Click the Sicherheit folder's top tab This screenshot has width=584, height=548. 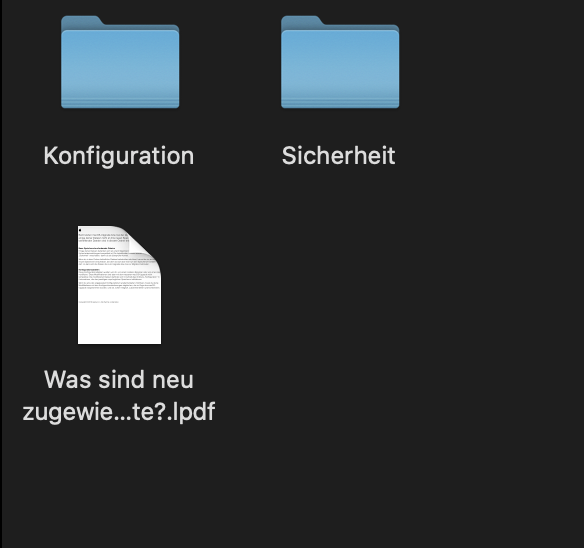click(301, 21)
